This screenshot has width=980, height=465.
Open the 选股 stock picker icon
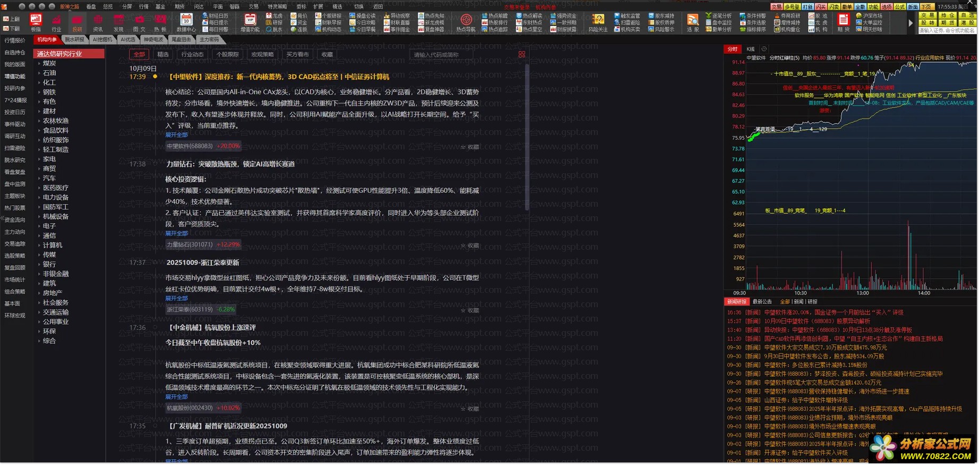[x=693, y=23]
